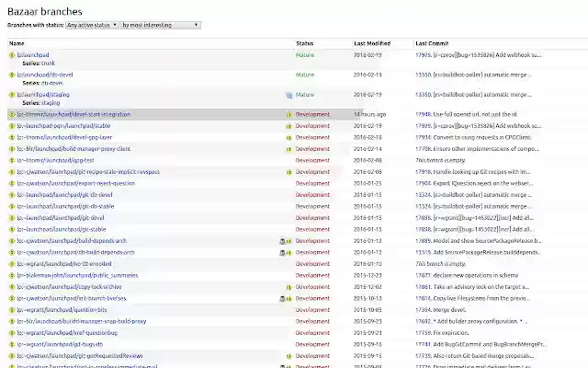Open the git-getRequestedReviews branch link
The height and width of the screenshot is (368, 588).
80,356
